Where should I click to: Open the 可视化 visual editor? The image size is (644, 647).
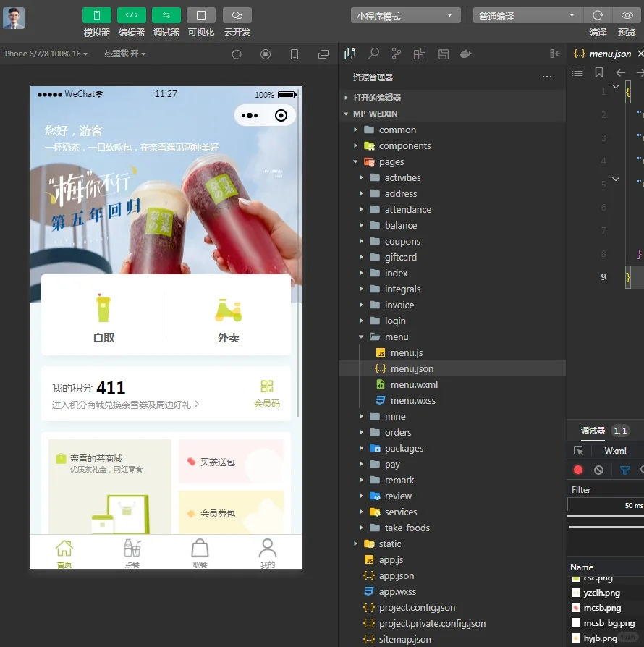201,15
